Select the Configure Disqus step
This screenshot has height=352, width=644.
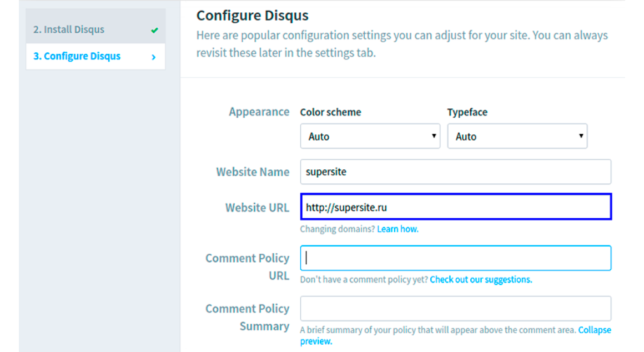[95, 56]
